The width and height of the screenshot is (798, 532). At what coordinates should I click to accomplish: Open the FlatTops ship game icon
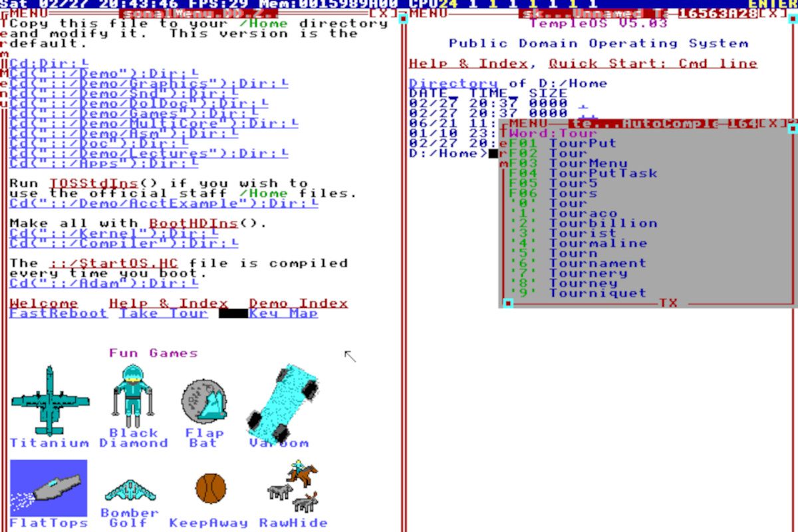49,487
